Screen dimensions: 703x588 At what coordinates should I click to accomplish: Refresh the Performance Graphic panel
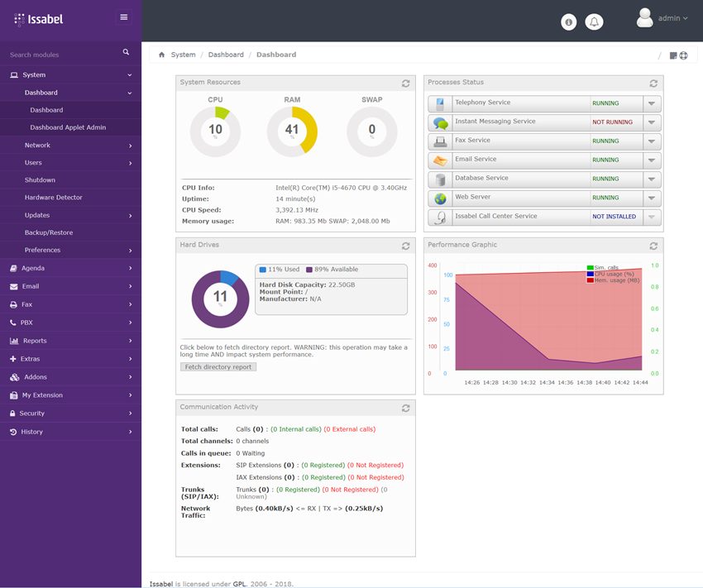tap(653, 246)
